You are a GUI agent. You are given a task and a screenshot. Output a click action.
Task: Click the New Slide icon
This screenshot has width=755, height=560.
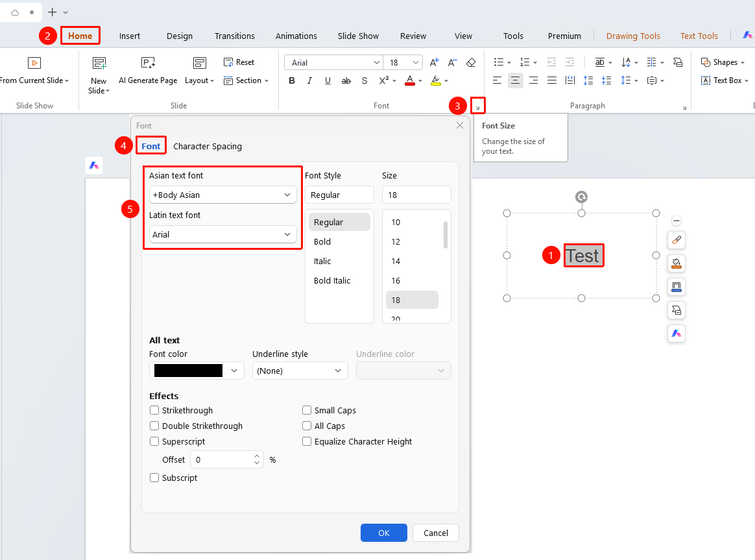pyautogui.click(x=99, y=63)
